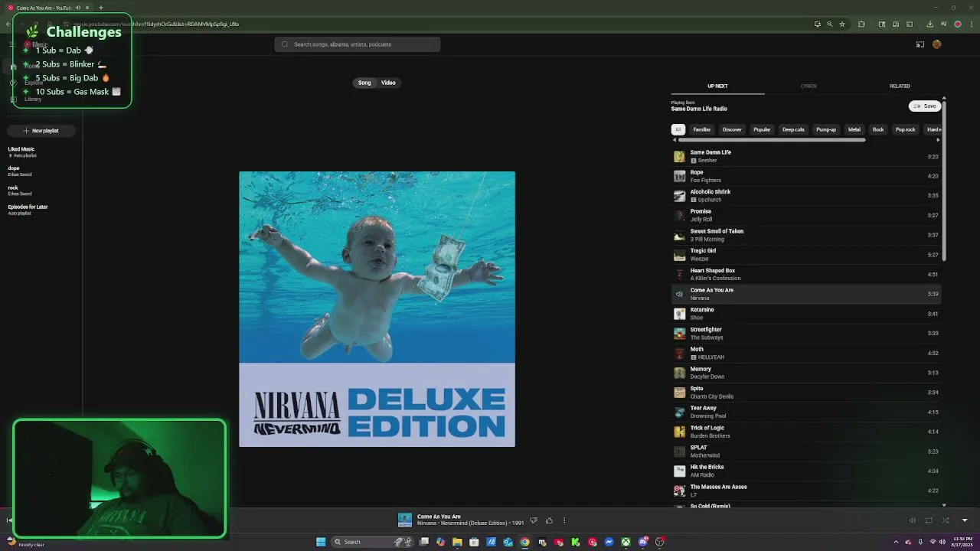Viewport: 980px width, 551px height.
Task: Select the Familiar filter chip
Action: point(702,129)
